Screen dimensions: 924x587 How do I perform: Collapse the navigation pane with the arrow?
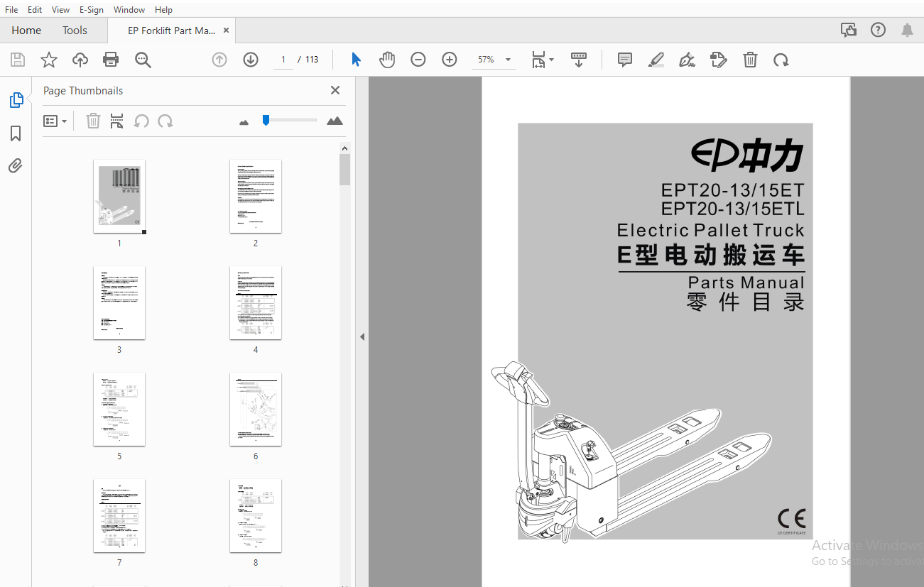pyautogui.click(x=362, y=336)
